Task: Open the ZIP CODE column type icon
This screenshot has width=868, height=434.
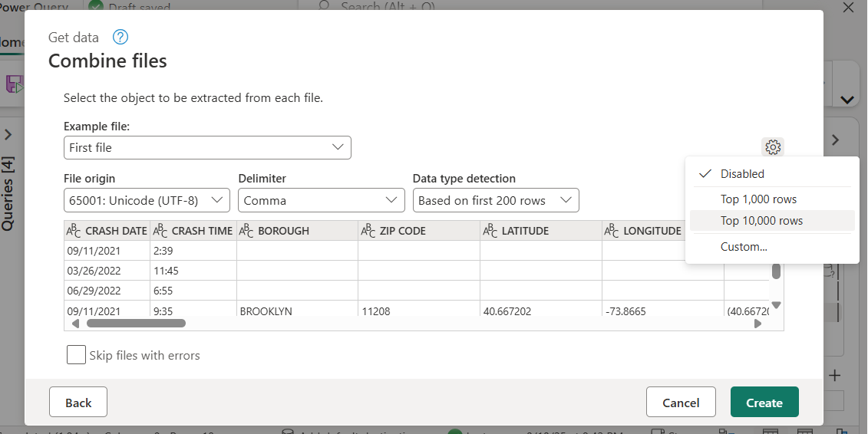Action: click(368, 231)
